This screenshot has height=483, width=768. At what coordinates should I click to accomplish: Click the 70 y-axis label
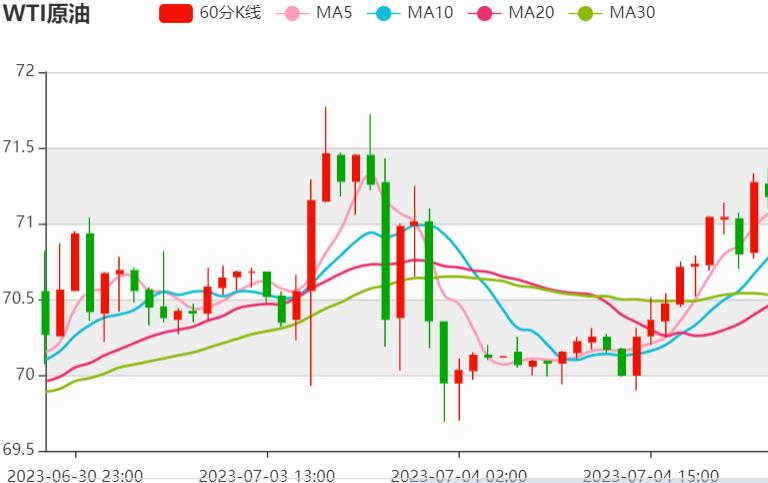coord(25,375)
